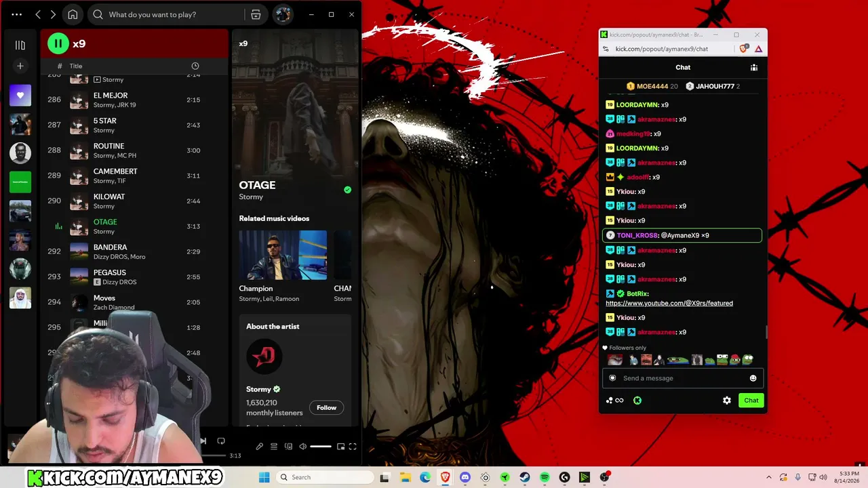Open OBS Studio from the taskbar
868x488 pixels.
click(604, 477)
